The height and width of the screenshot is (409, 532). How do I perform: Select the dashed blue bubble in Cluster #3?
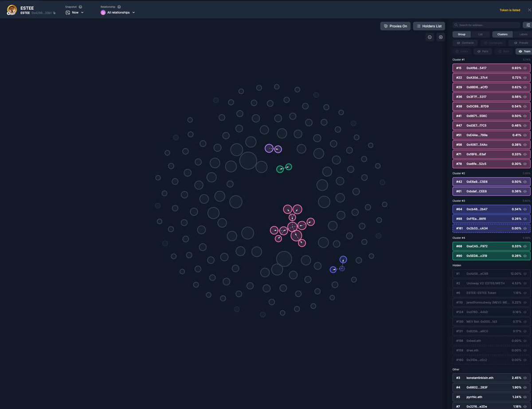coord(342,269)
